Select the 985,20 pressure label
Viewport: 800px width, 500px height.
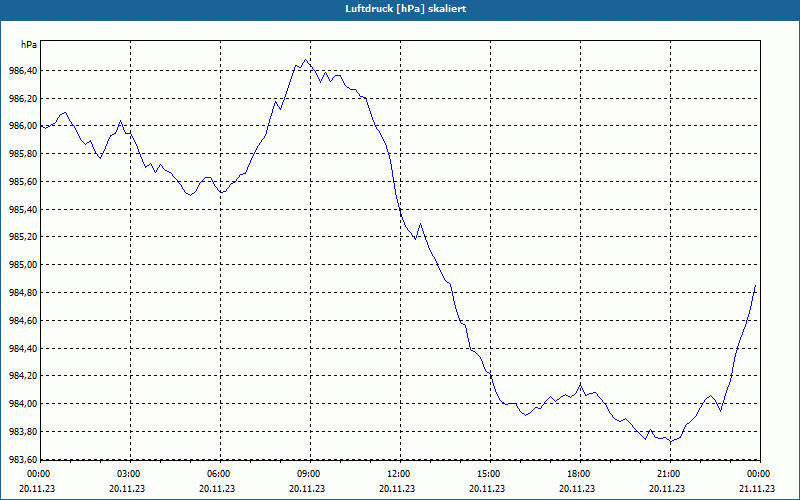point(23,237)
